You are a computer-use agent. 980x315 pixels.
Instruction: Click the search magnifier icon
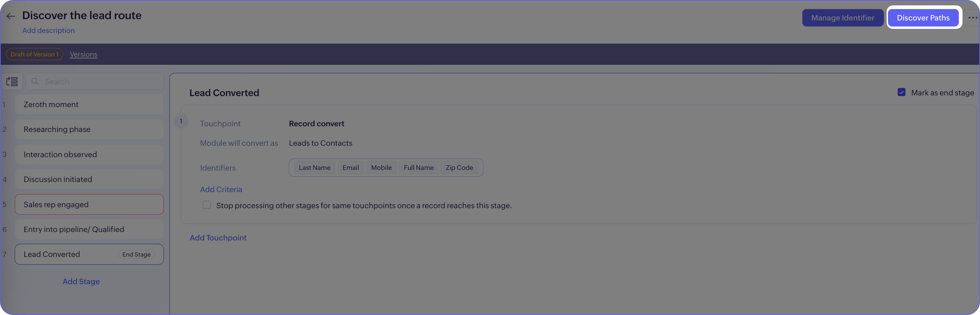point(35,81)
